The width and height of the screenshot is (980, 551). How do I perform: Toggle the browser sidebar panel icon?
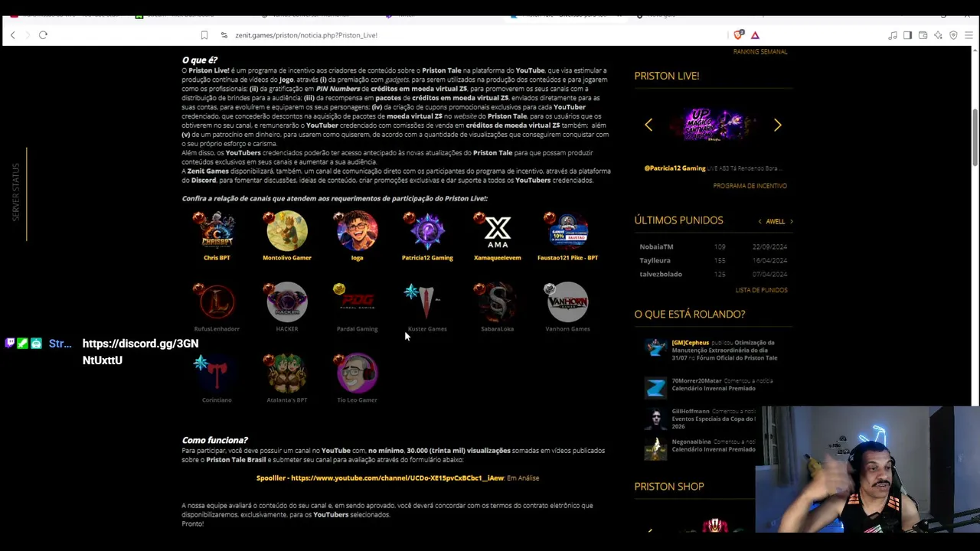coord(907,35)
